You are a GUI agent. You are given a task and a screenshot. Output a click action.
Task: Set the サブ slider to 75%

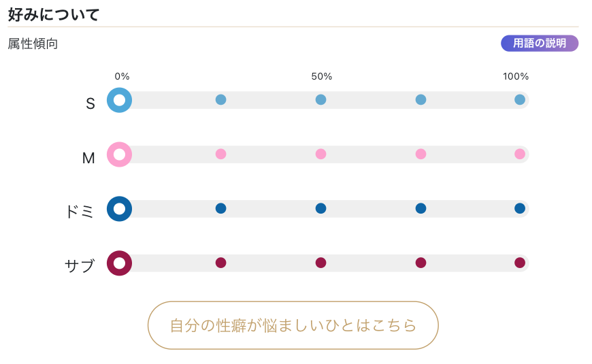click(421, 263)
